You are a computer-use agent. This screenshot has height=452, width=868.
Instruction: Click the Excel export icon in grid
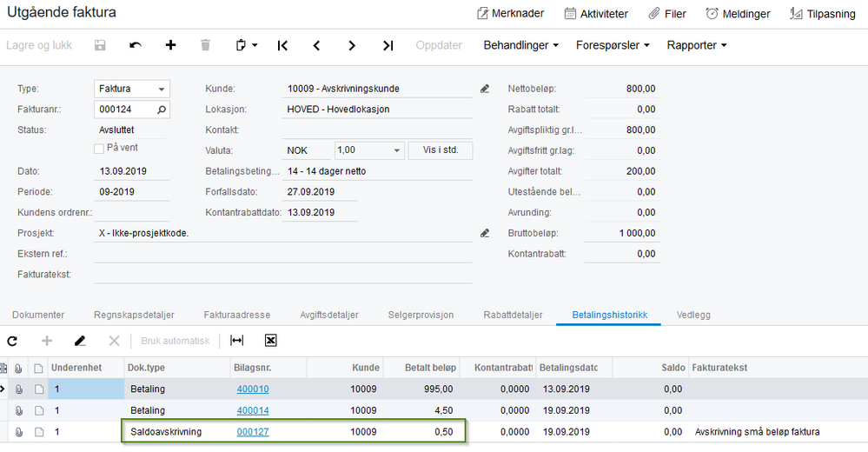tap(270, 341)
